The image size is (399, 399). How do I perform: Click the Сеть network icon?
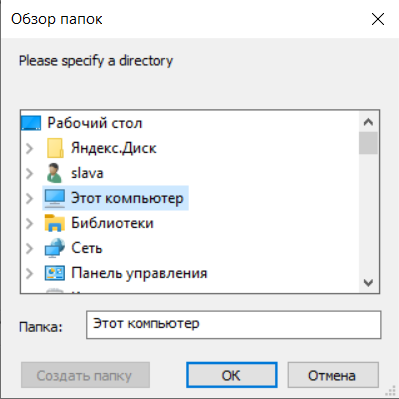point(55,248)
